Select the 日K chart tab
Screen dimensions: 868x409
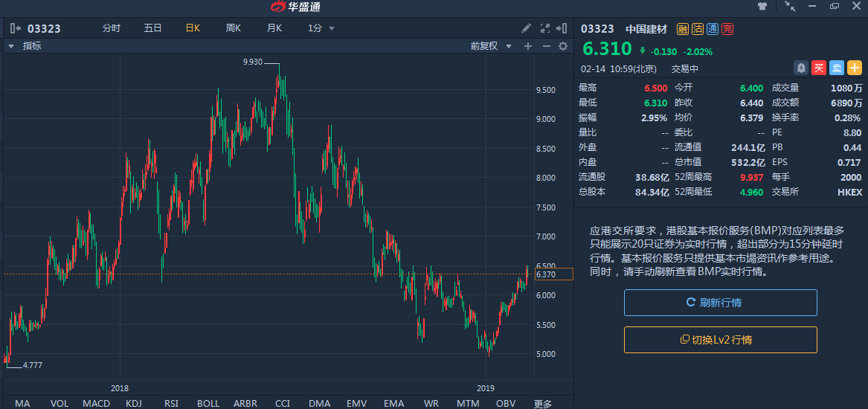[x=193, y=28]
